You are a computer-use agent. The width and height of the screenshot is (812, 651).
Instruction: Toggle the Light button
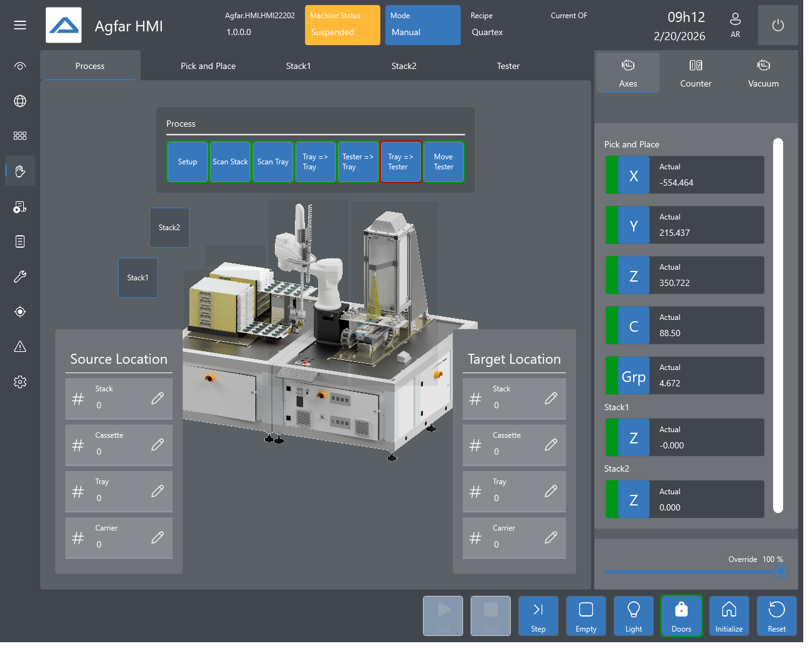[x=634, y=616]
